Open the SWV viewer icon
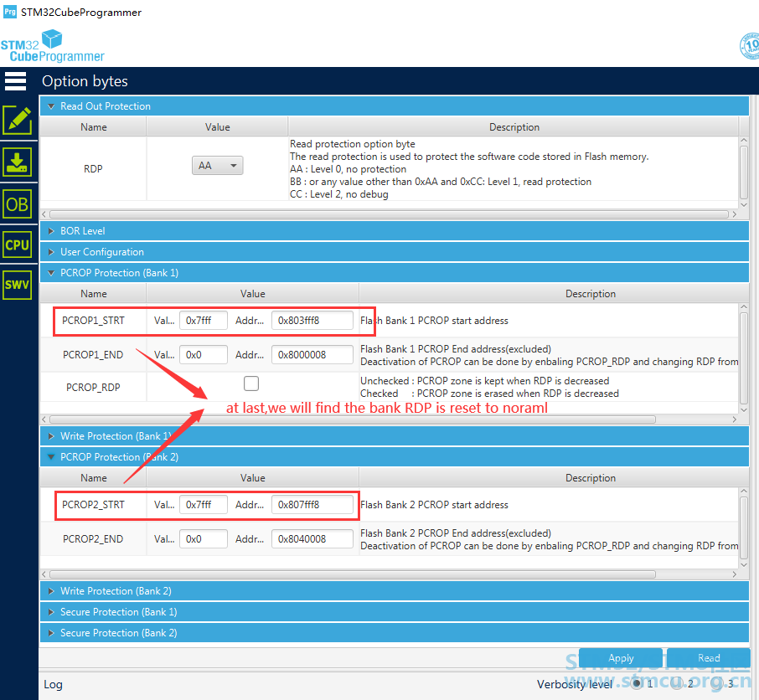 [18, 285]
